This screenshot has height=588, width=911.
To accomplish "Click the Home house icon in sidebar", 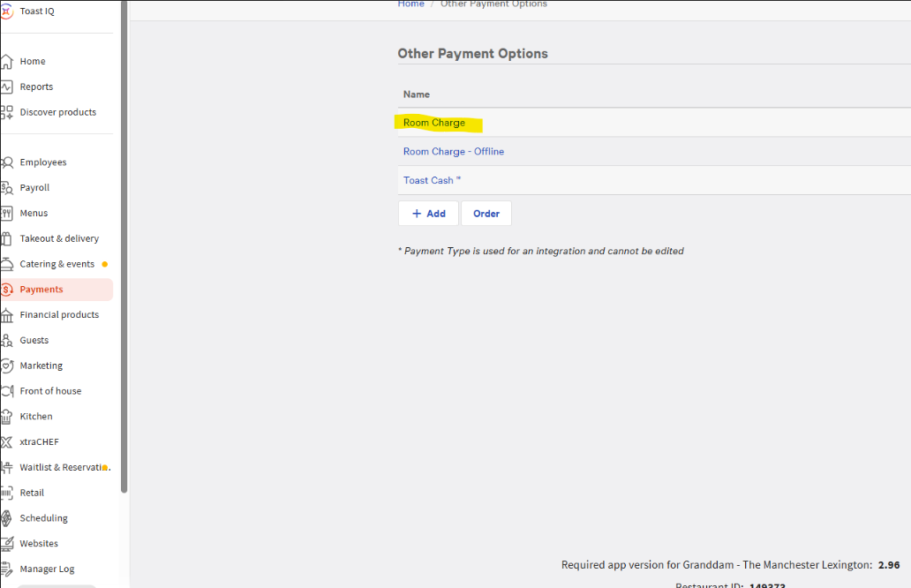I will pyautogui.click(x=6, y=61).
